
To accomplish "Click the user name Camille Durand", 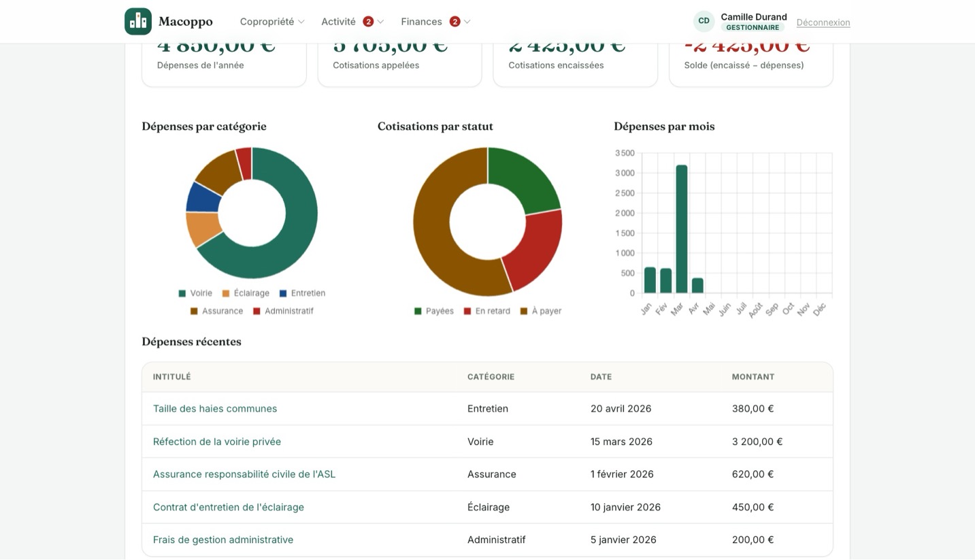I will pyautogui.click(x=754, y=17).
